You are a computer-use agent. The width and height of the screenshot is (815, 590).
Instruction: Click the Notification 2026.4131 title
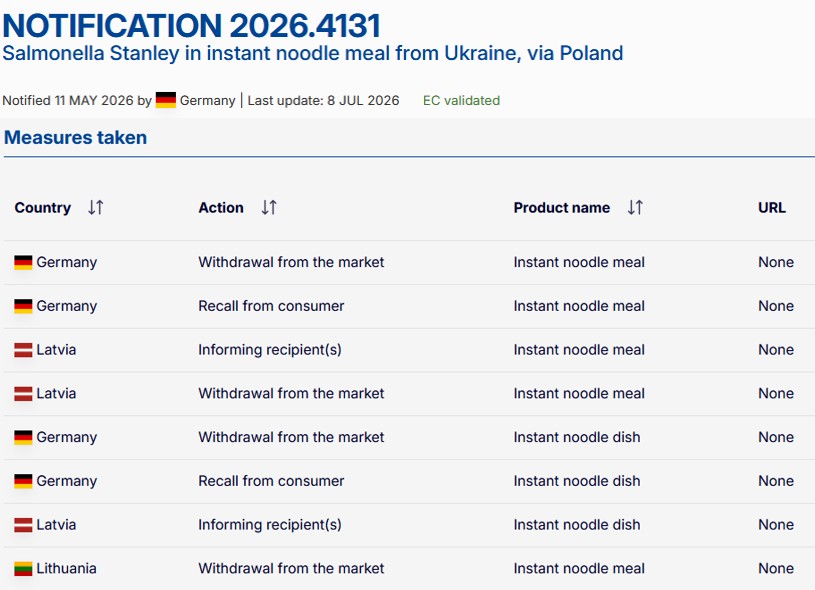[x=192, y=25]
